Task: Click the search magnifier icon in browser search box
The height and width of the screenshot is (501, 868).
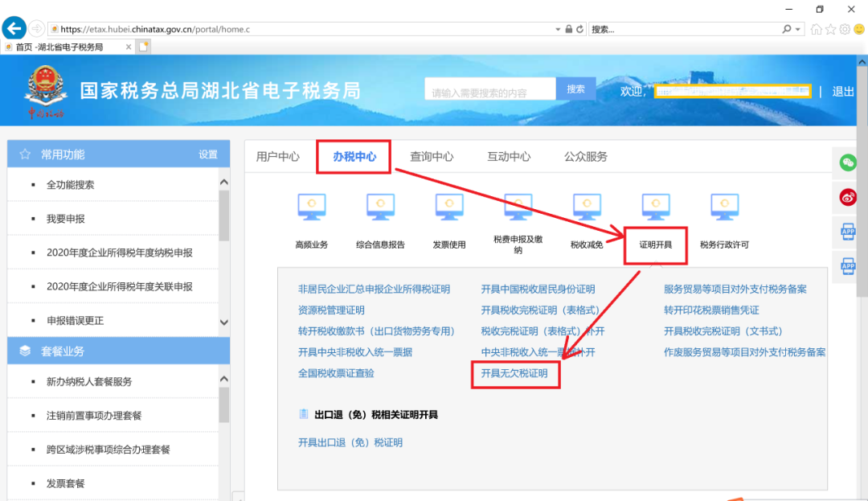Action: tap(787, 29)
